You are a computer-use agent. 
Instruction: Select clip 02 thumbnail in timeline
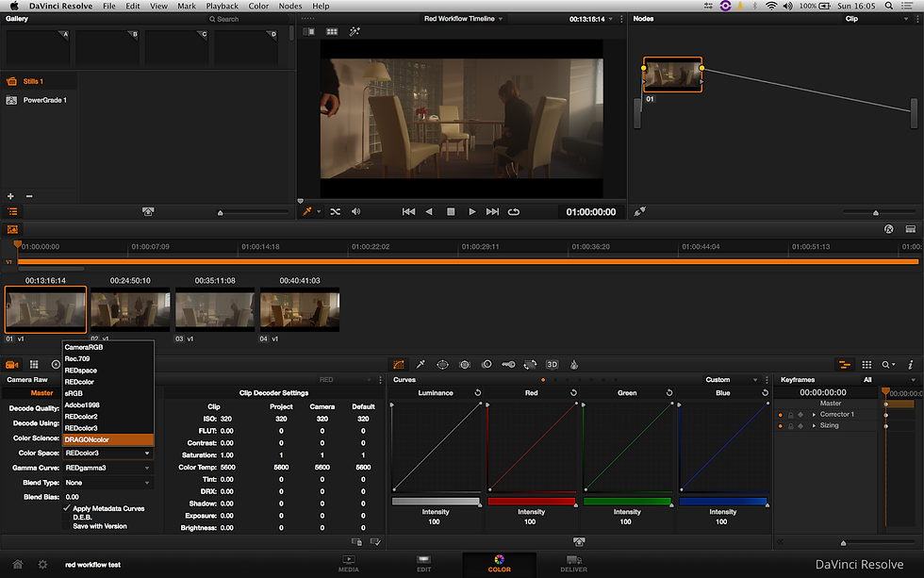(x=130, y=309)
